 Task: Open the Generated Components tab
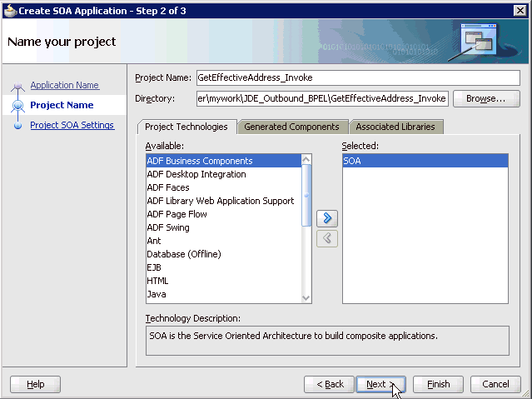pos(291,127)
